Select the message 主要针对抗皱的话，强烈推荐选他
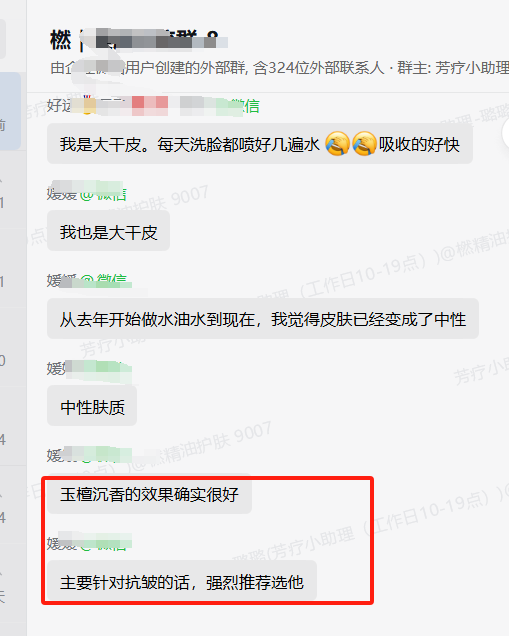This screenshot has height=636, width=509. [x=182, y=581]
